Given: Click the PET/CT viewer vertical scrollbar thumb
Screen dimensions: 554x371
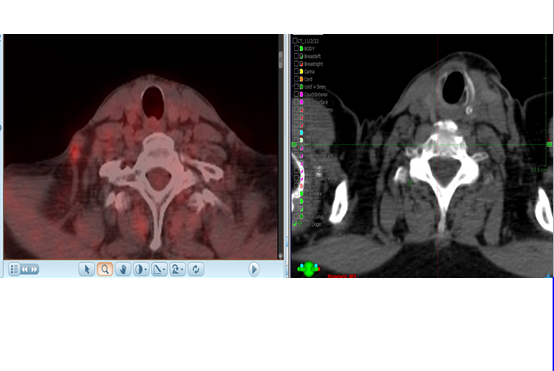Looking at the screenshot, I should pos(281,60).
